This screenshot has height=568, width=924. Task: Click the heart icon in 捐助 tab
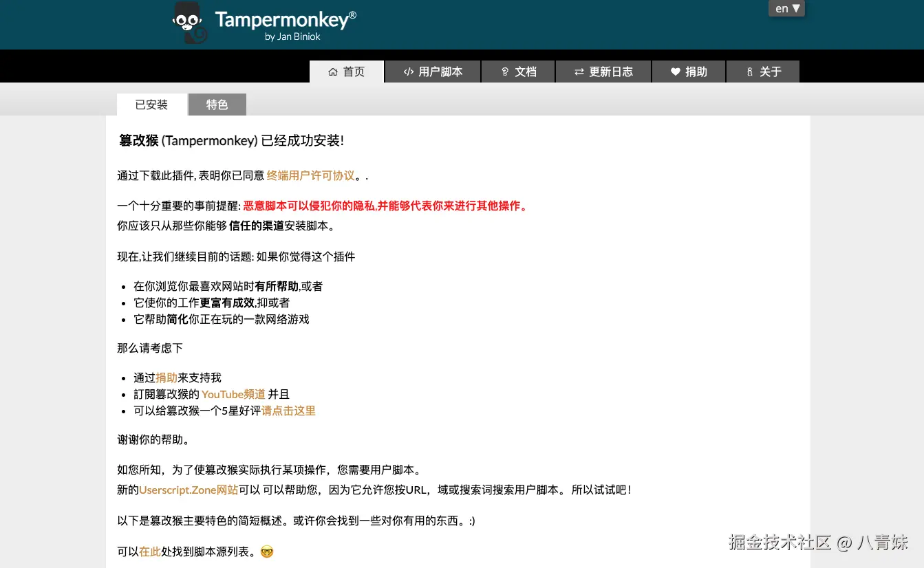pos(676,72)
